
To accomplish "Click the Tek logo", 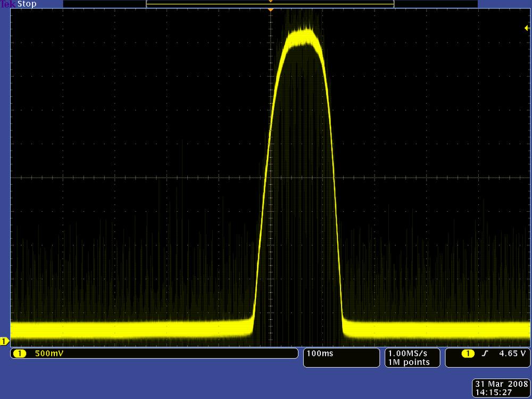I will tap(7, 4).
